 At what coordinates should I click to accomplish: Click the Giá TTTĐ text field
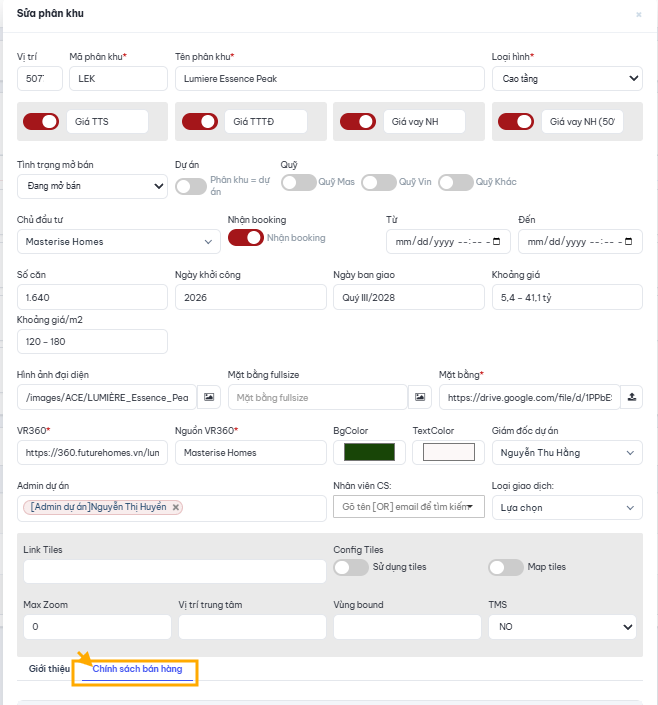[266, 121]
